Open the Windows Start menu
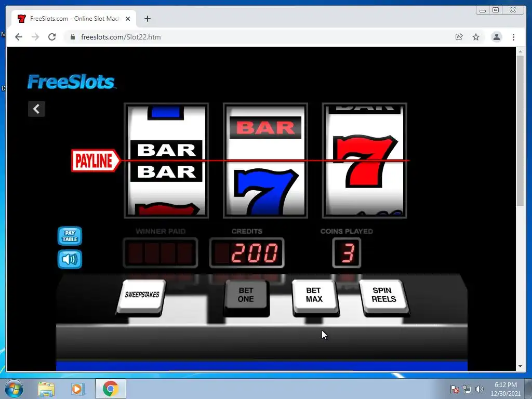This screenshot has height=399, width=532. tap(14, 389)
